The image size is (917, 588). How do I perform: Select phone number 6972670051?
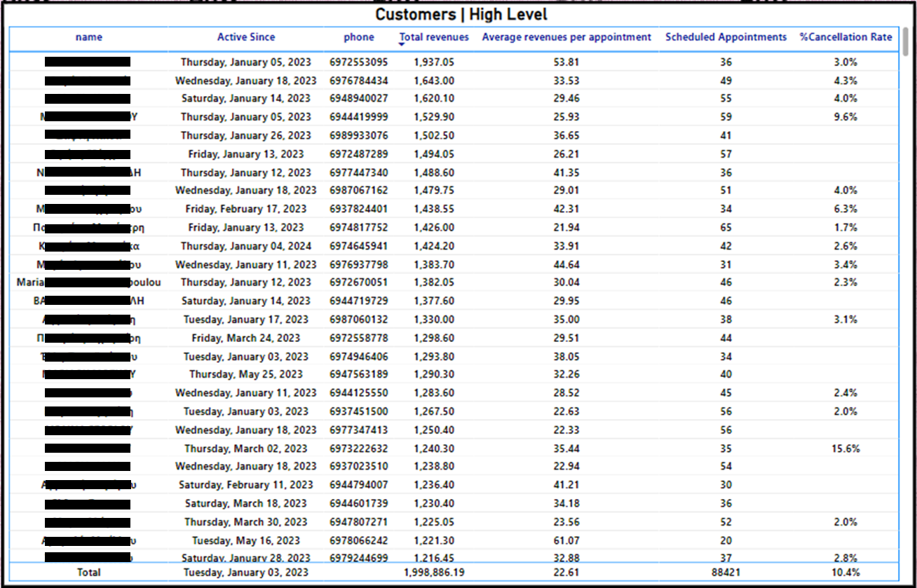pyautogui.click(x=358, y=282)
